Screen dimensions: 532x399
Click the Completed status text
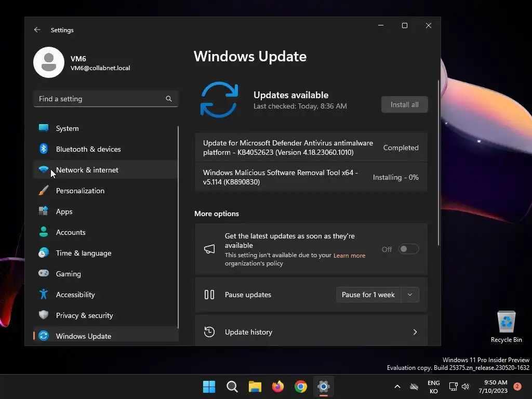[401, 148]
